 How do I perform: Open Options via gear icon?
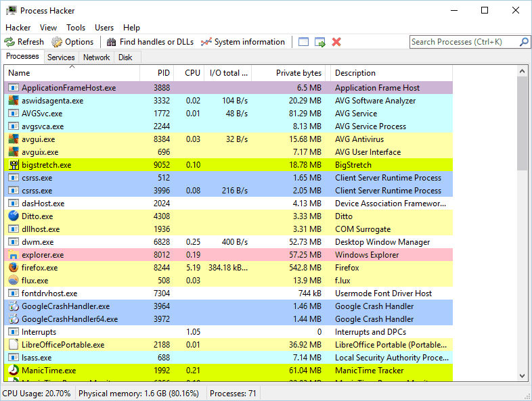(x=57, y=42)
